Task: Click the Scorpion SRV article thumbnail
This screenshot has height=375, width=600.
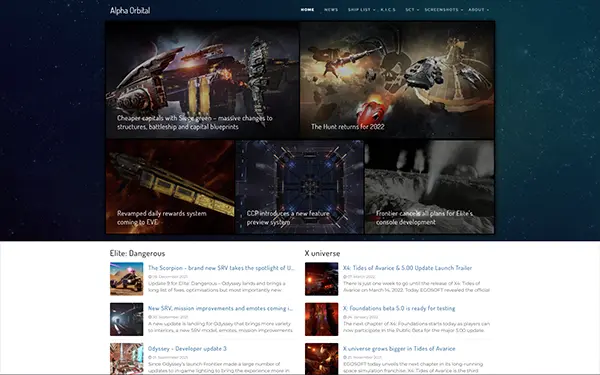Action: click(127, 279)
